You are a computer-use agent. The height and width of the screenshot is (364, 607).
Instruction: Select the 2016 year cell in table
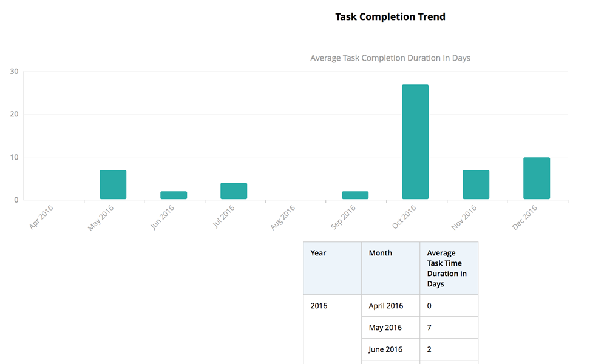319,306
